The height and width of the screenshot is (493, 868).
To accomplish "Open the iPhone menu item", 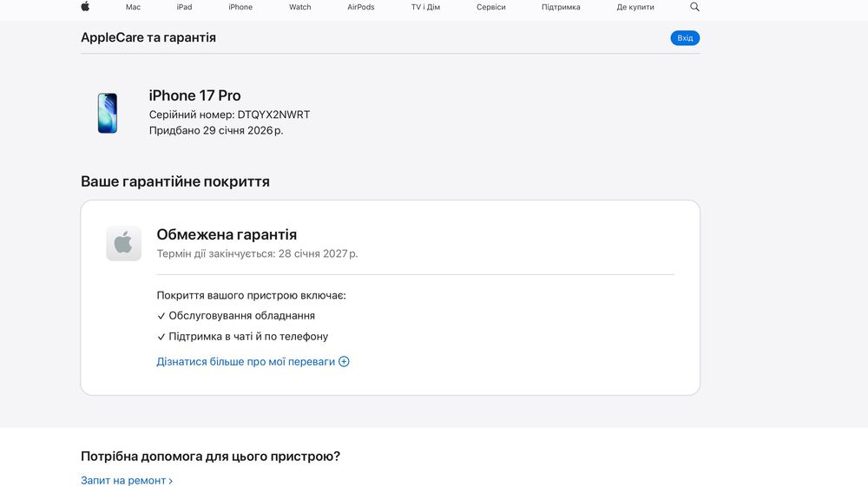I will tap(240, 7).
